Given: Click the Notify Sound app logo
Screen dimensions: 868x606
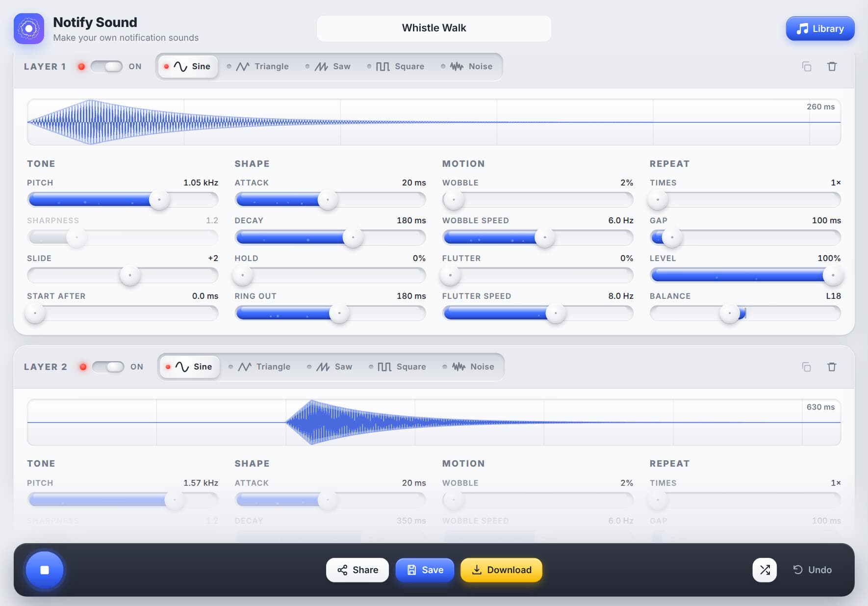Looking at the screenshot, I should [29, 28].
